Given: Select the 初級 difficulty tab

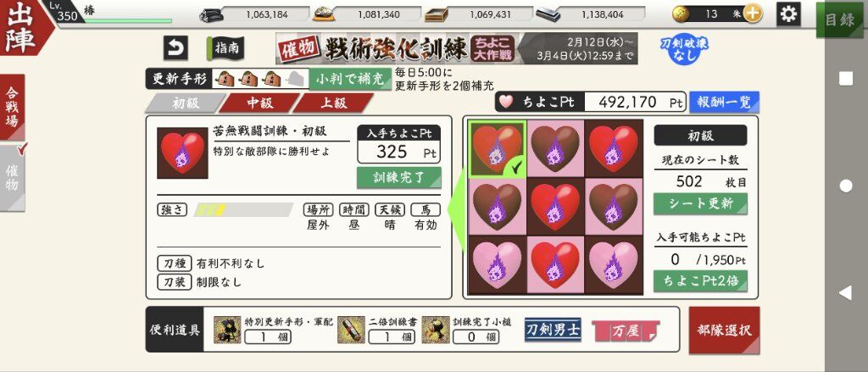Looking at the screenshot, I should [x=185, y=103].
